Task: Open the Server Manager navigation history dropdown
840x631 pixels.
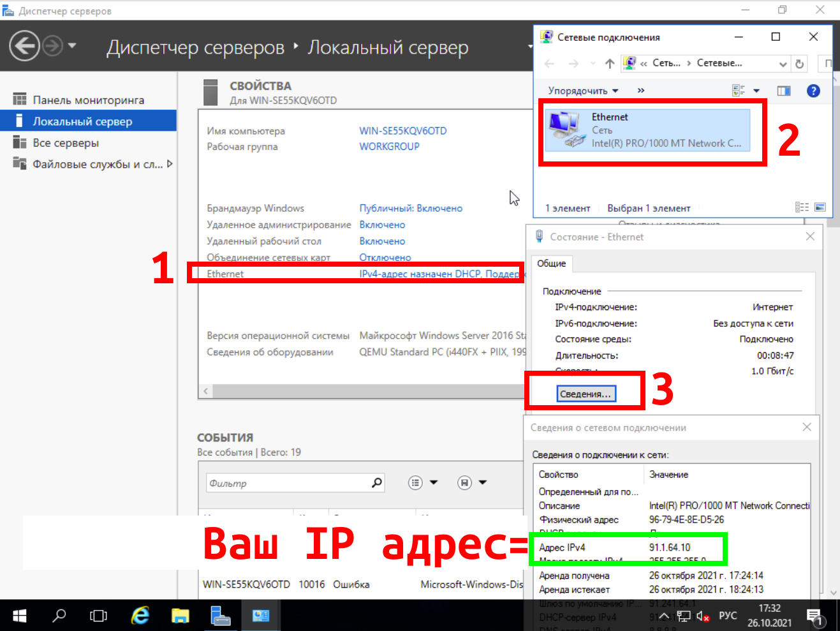Action: point(72,45)
